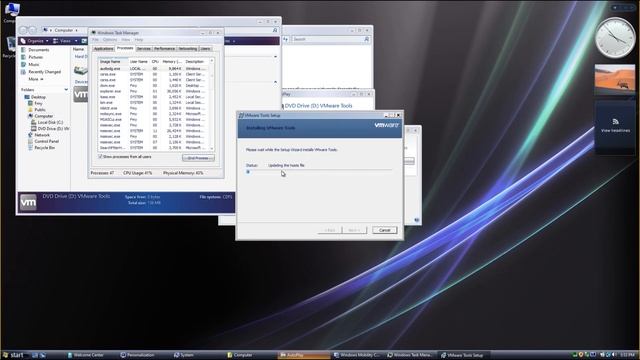Open the Organize dropdown in the Computer window
The width and height of the screenshot is (640, 360).
[35, 41]
